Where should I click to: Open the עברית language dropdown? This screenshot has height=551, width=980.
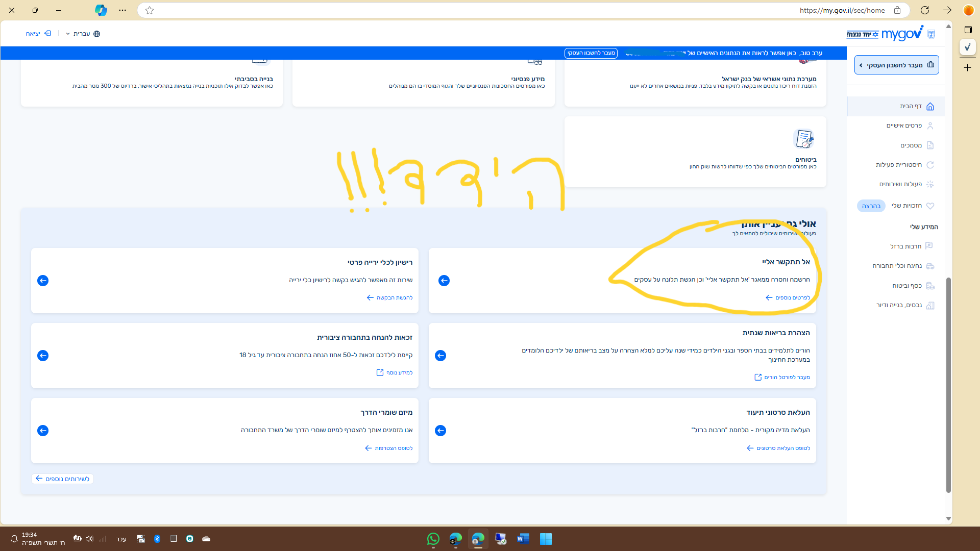pyautogui.click(x=83, y=34)
